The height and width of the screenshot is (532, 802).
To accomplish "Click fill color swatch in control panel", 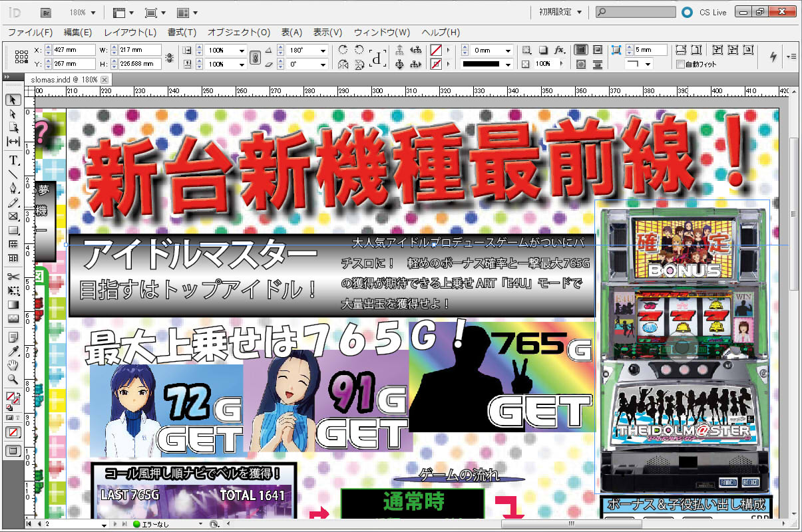I will pyautogui.click(x=436, y=50).
